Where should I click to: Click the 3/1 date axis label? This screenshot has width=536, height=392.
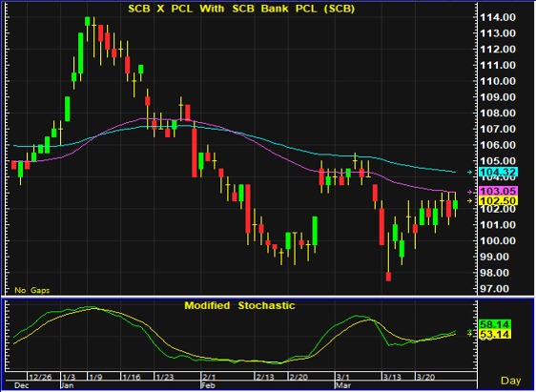(343, 377)
